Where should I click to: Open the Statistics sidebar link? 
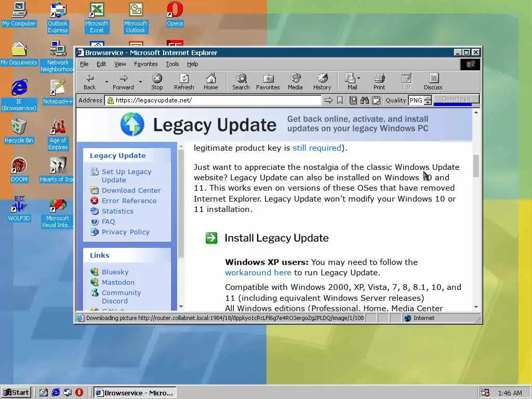117,211
